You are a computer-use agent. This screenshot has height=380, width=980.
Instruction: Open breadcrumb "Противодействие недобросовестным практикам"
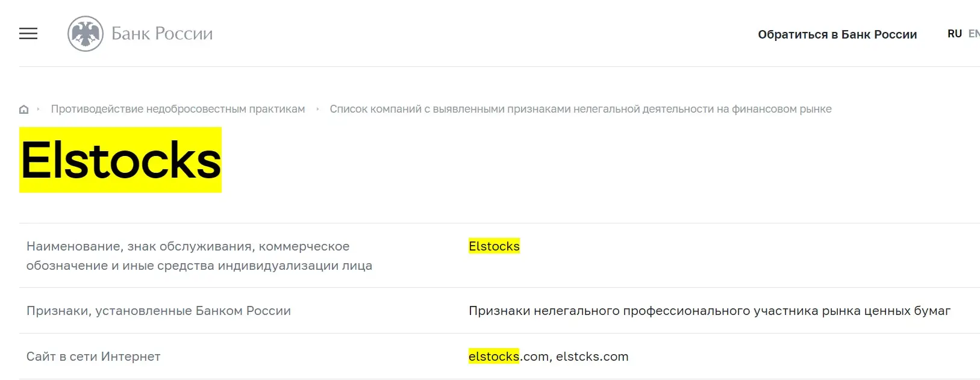click(178, 109)
